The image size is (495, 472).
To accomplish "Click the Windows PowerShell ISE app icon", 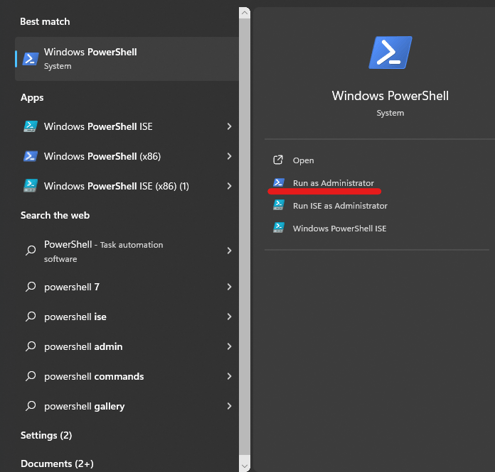I will click(x=30, y=126).
